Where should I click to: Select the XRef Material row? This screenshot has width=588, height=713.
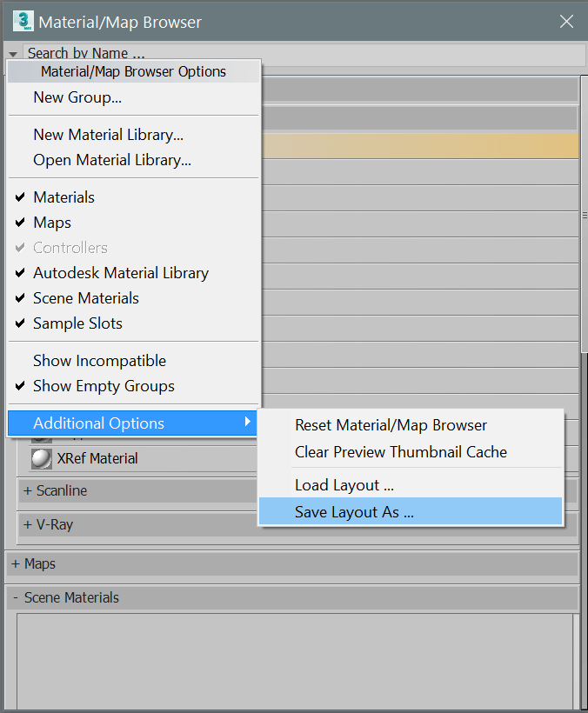tap(144, 458)
